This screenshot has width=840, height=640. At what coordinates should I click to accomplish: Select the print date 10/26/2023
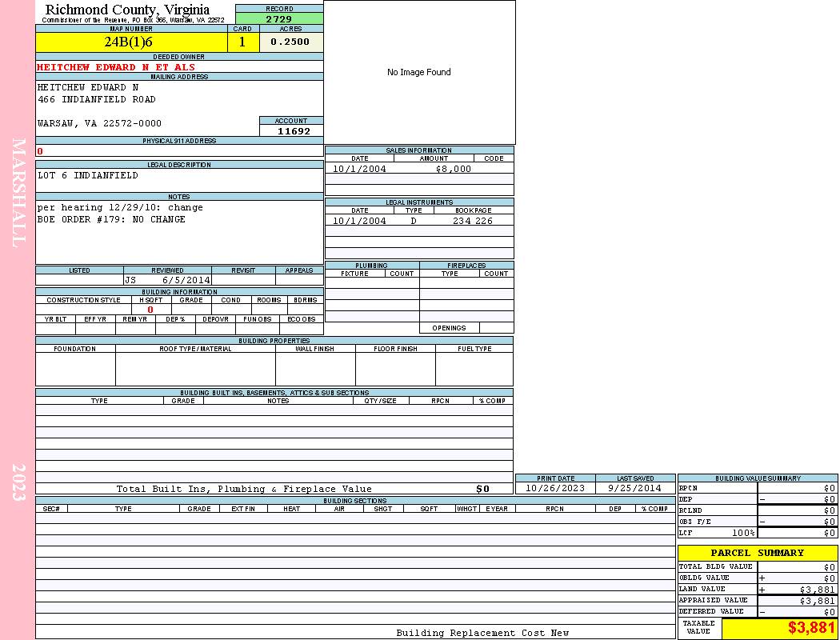554,488
